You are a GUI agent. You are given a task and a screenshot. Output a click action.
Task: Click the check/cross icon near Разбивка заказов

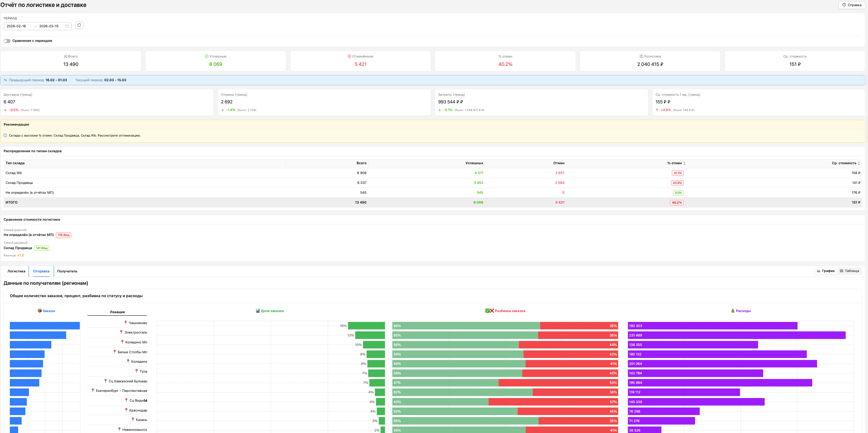(x=490, y=311)
